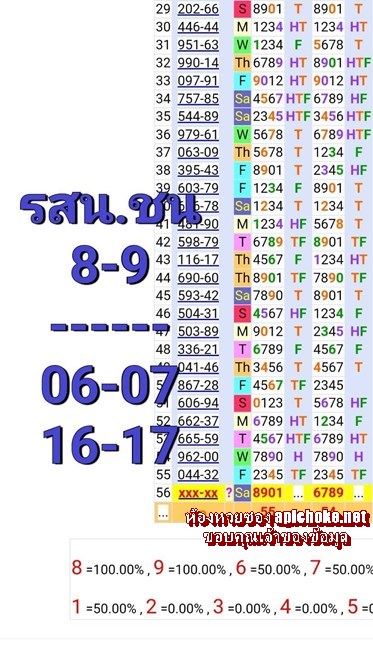Select the yellow 6789 prediction in row 56
The height and width of the screenshot is (650, 373).
pyautogui.click(x=328, y=493)
